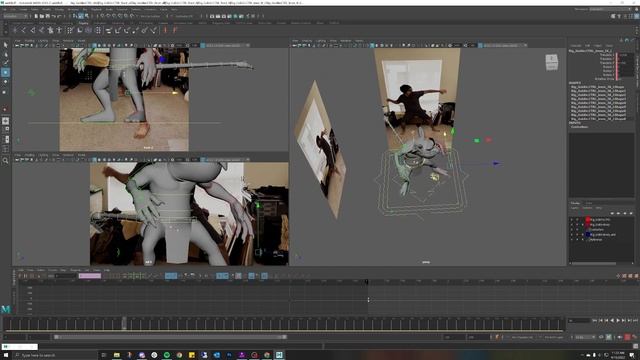Open the File menu
The height and width of the screenshot is (360, 640).
[x=3, y=9]
